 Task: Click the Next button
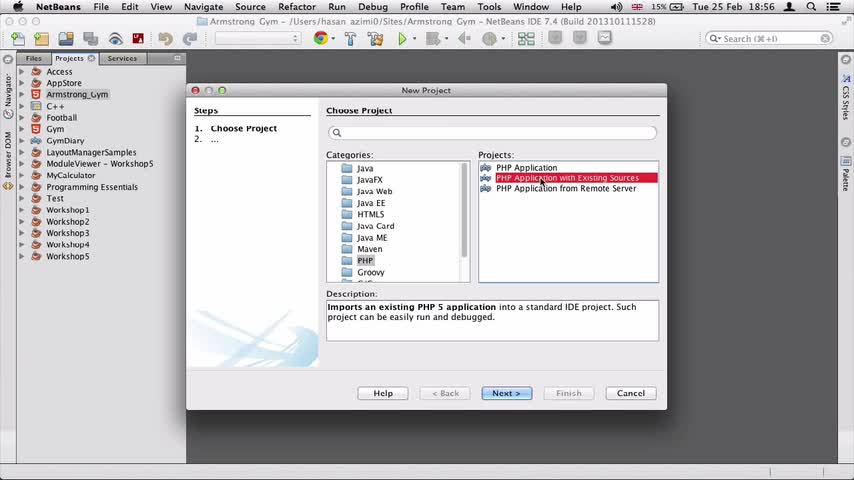[x=507, y=393]
